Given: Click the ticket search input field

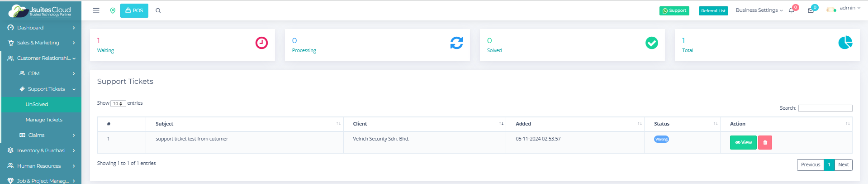Looking at the screenshot, I should [825, 108].
